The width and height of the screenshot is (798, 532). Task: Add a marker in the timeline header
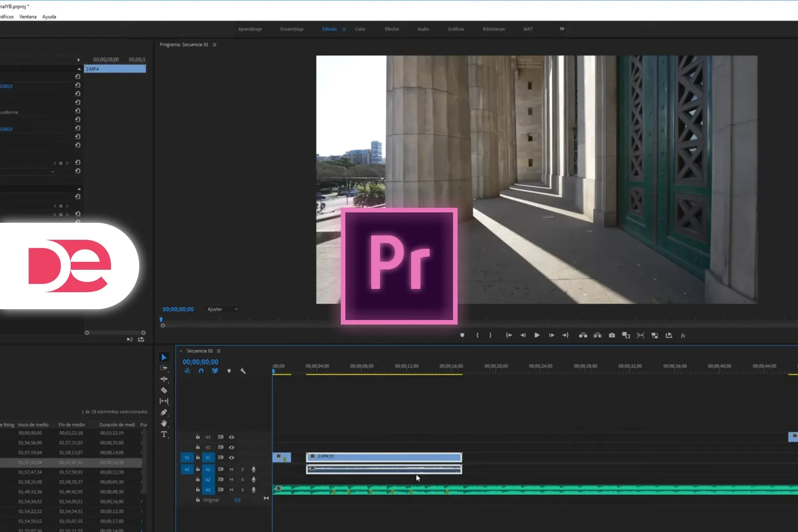click(x=229, y=371)
